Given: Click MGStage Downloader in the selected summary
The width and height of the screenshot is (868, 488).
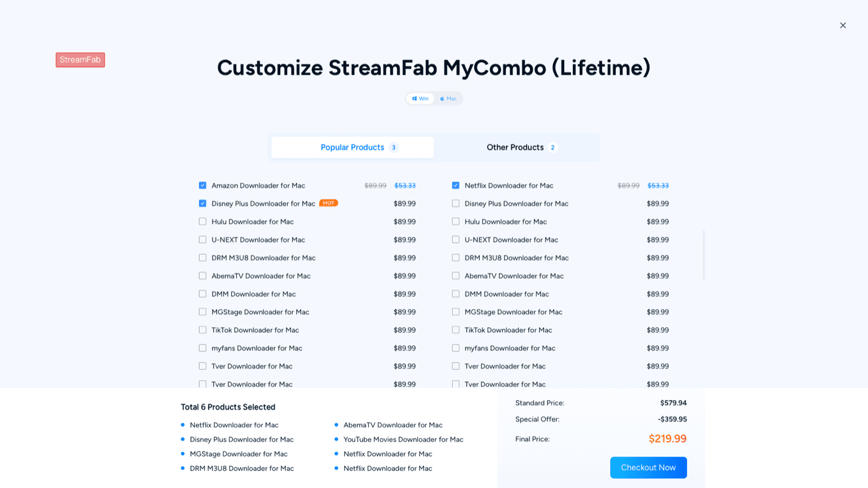Looking at the screenshot, I should [239, 454].
